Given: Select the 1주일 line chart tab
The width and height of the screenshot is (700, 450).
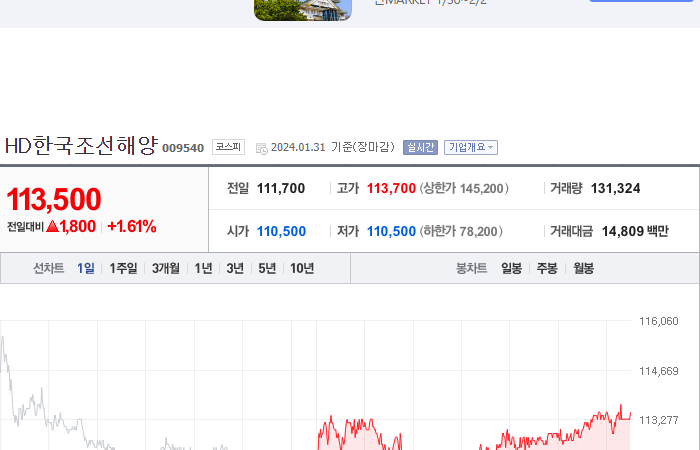Looking at the screenshot, I should click(x=123, y=268).
